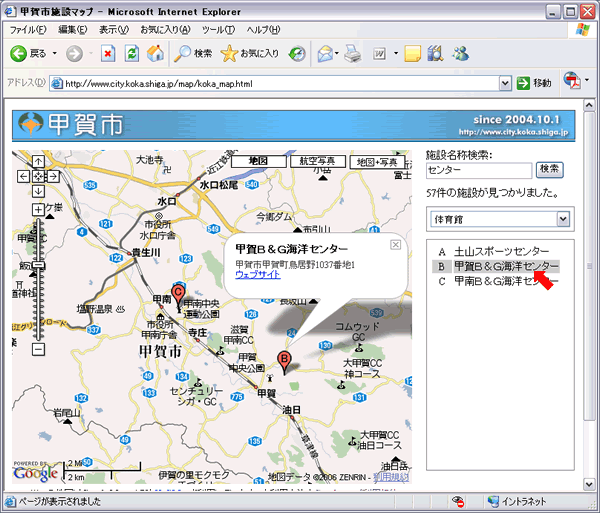The height and width of the screenshot is (513, 600).
Task: Click the 施設名称検索 text field
Action: (x=479, y=170)
